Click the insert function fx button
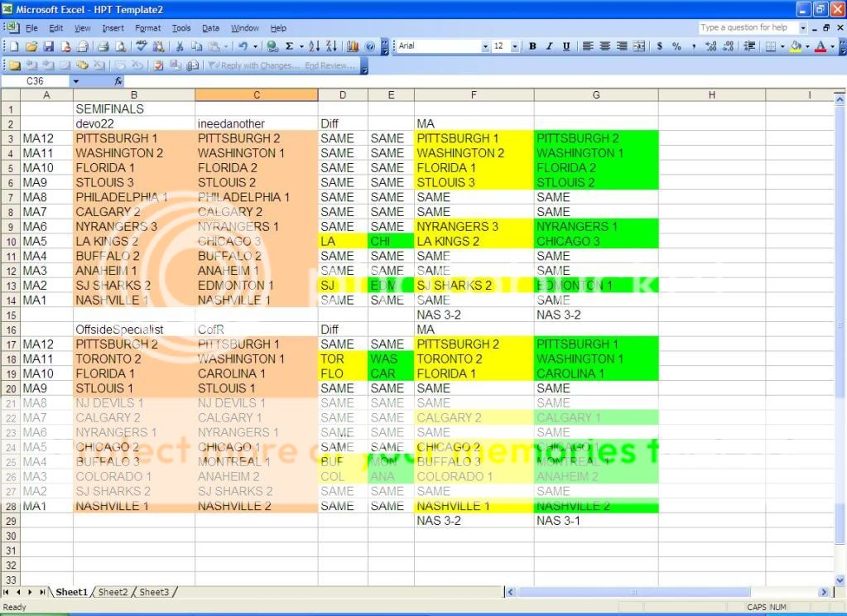Viewport: 847px width, 616px height. coord(118,81)
